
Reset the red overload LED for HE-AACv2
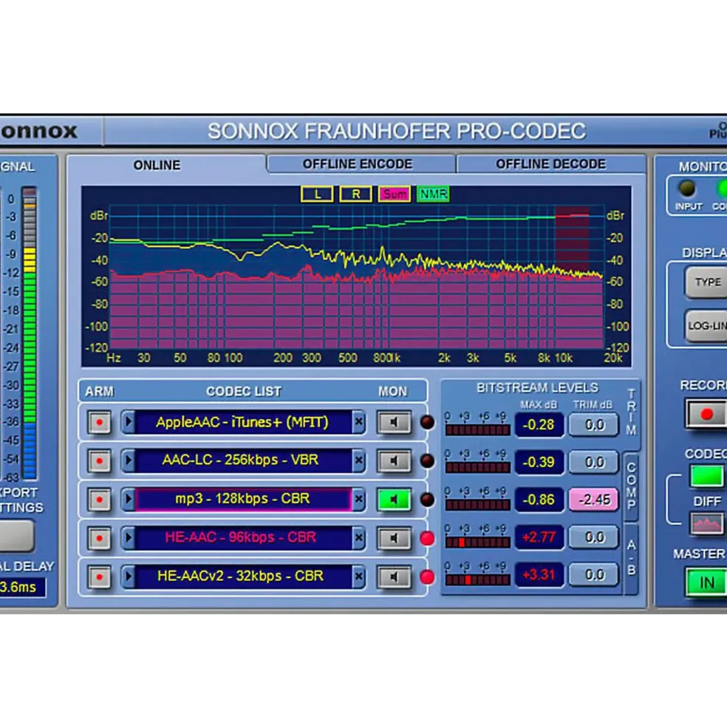tap(427, 576)
